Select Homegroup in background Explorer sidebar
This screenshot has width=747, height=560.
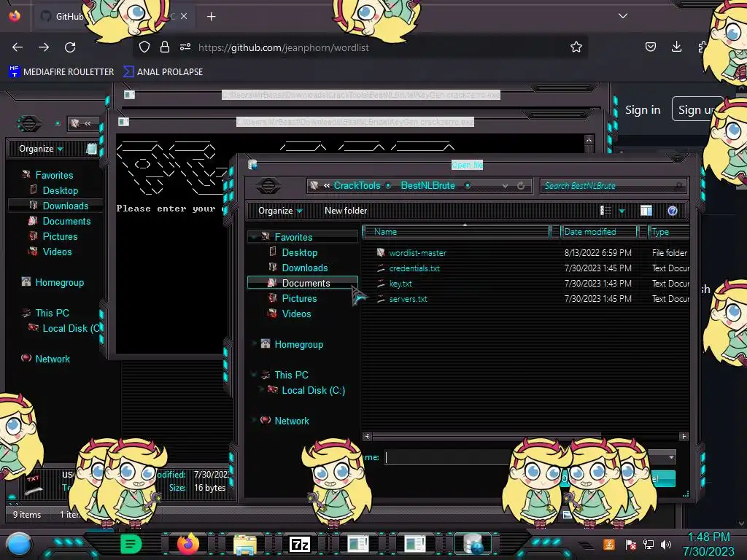[60, 282]
